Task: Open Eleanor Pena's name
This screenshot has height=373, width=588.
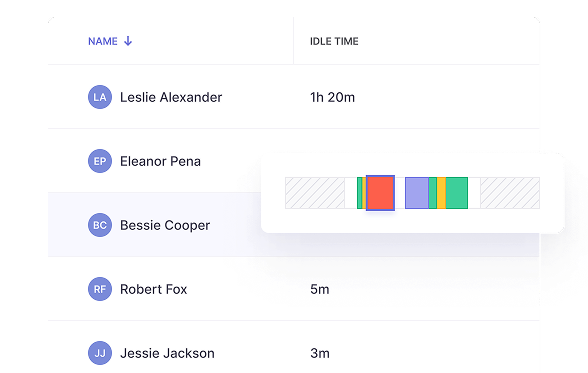Action: pos(160,161)
